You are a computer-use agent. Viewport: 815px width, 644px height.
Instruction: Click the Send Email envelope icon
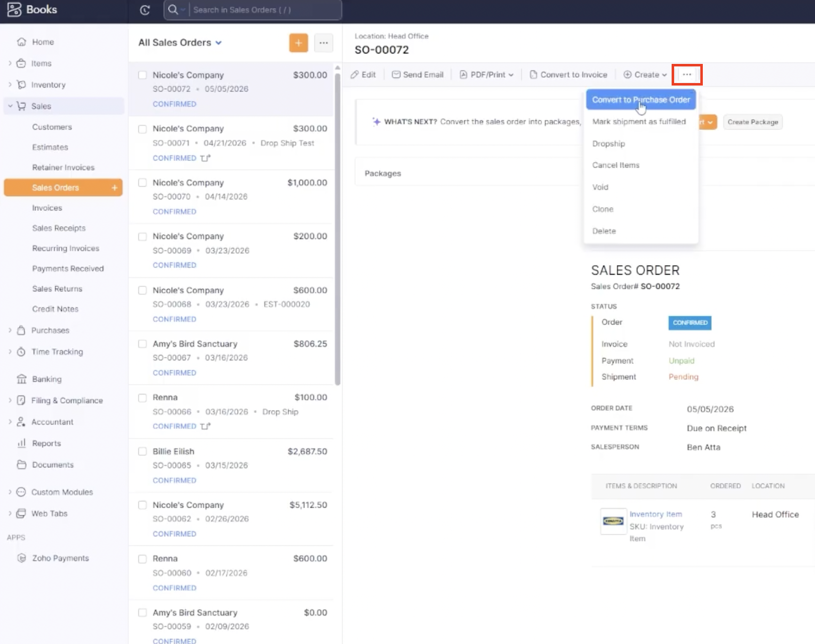396,74
